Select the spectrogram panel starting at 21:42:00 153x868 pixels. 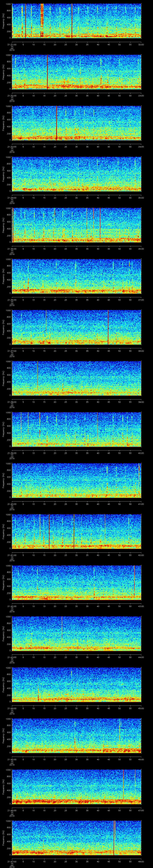click(x=76, y=582)
